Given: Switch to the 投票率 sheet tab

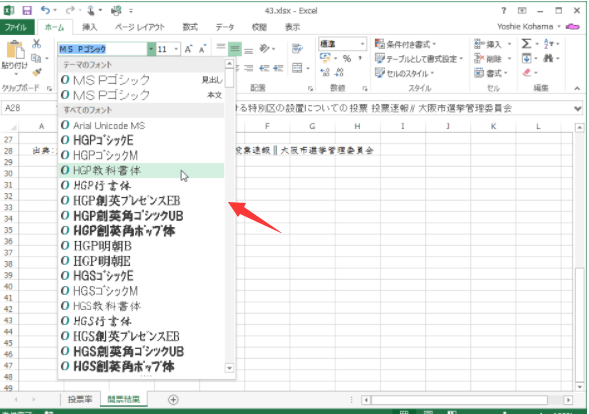Looking at the screenshot, I should 80,399.
